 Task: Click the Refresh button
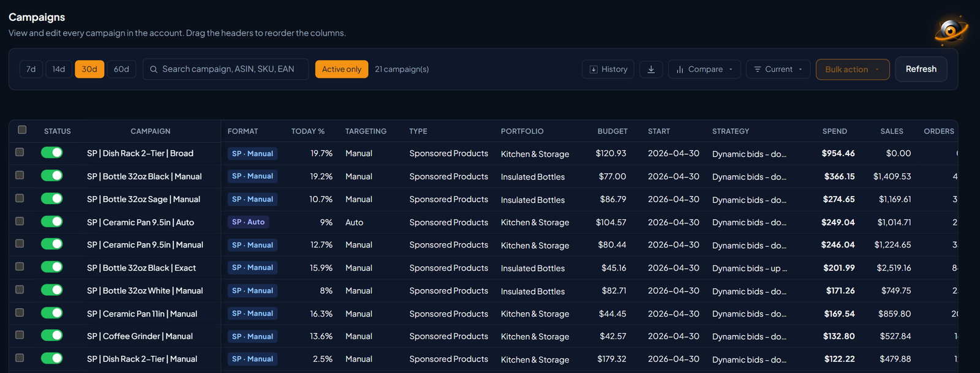921,69
